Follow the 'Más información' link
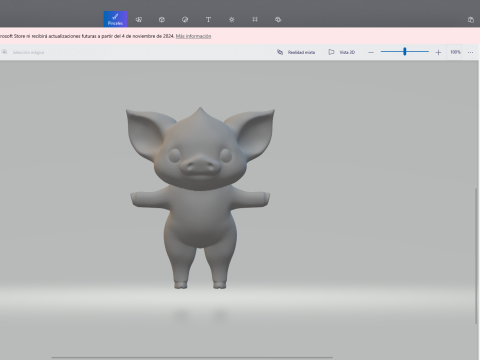Image resolution: width=480 pixels, height=360 pixels. pyautogui.click(x=193, y=36)
